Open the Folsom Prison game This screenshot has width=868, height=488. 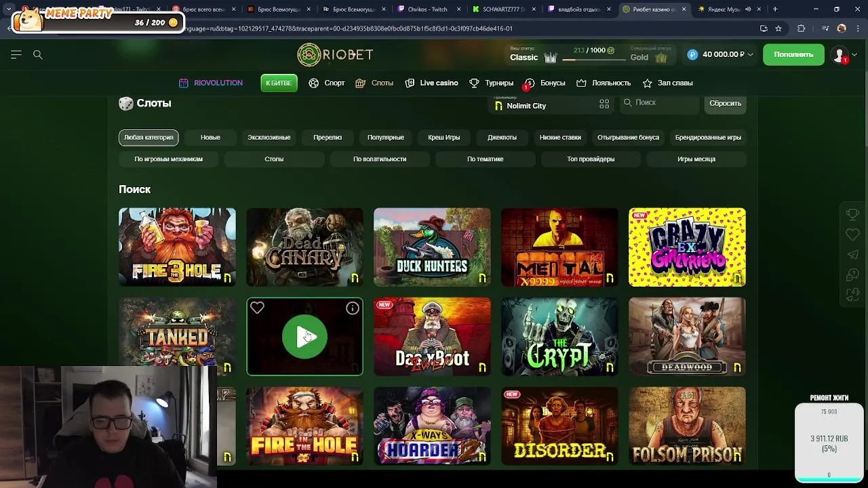pos(687,426)
